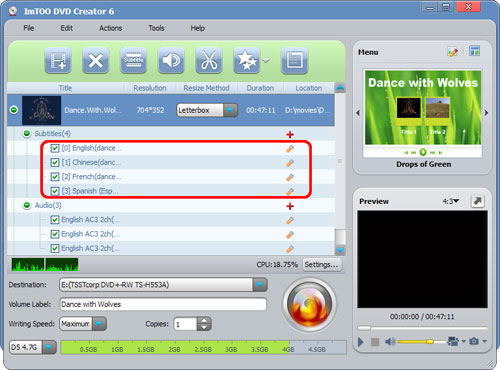Open the Destination drive dropdown
This screenshot has width=500, height=370.
(260, 285)
